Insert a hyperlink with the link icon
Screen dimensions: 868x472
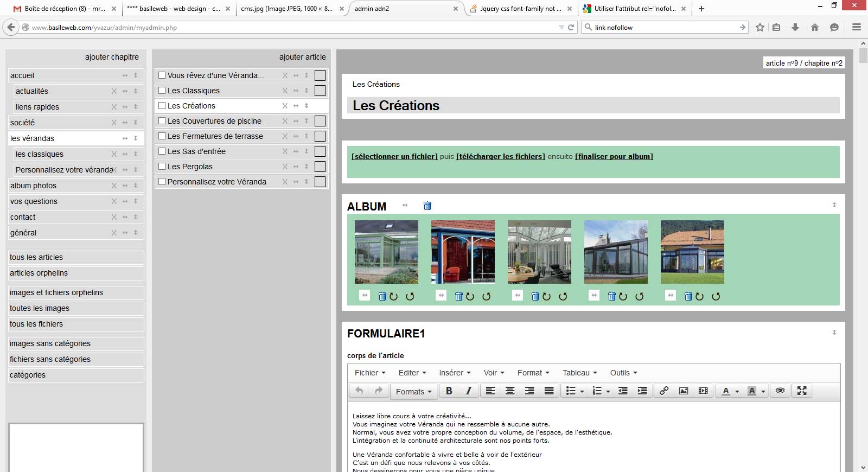(x=664, y=391)
